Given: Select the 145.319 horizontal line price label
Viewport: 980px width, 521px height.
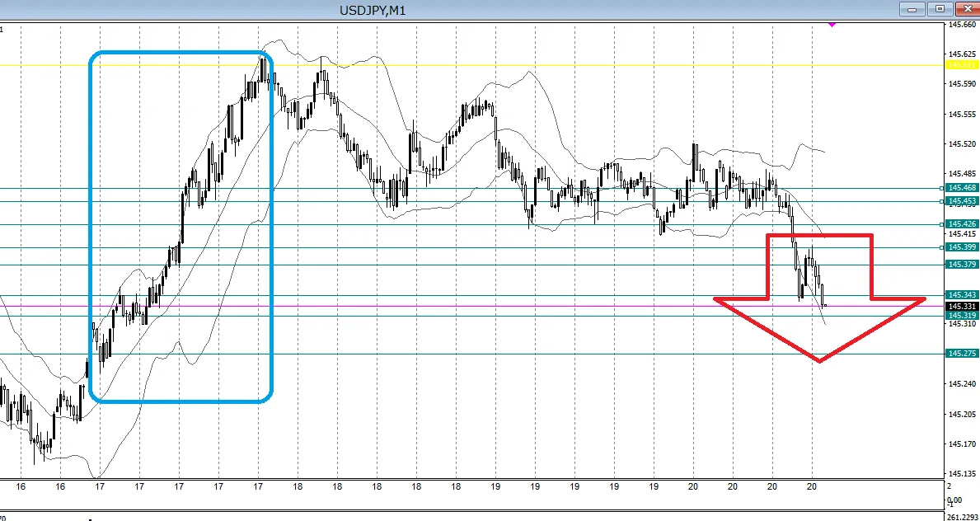Looking at the screenshot, I should click(962, 316).
